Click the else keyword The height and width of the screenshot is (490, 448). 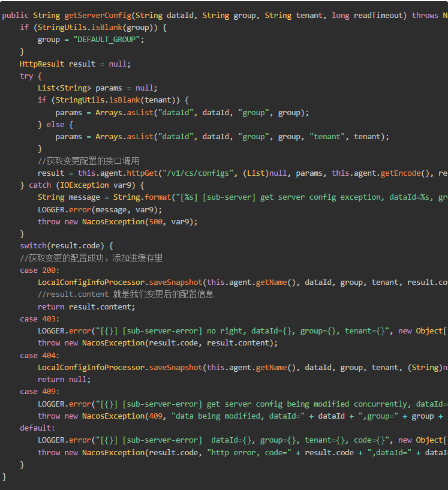pos(55,124)
